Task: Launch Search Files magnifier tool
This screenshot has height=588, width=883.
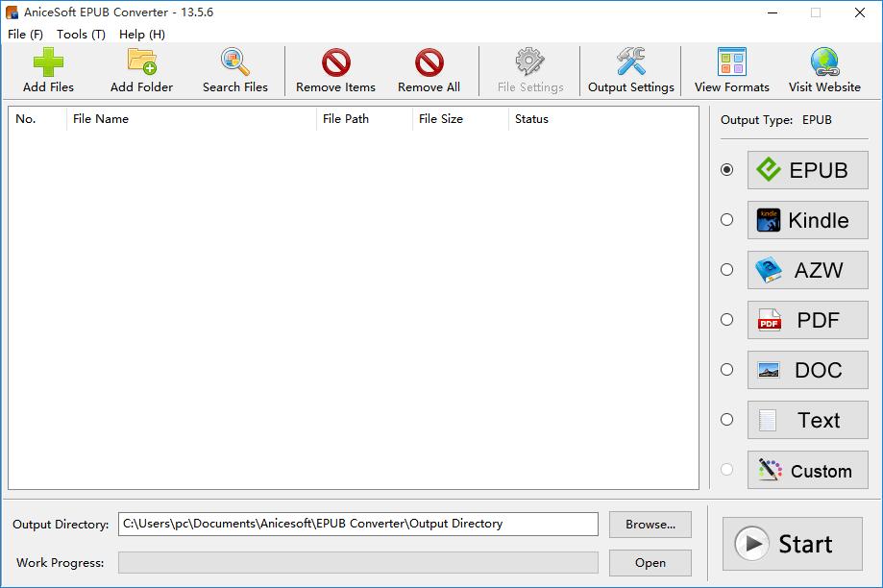Action: (234, 71)
